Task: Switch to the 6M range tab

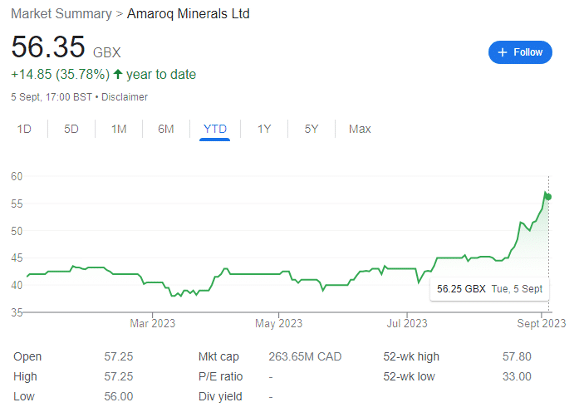Action: 166,129
